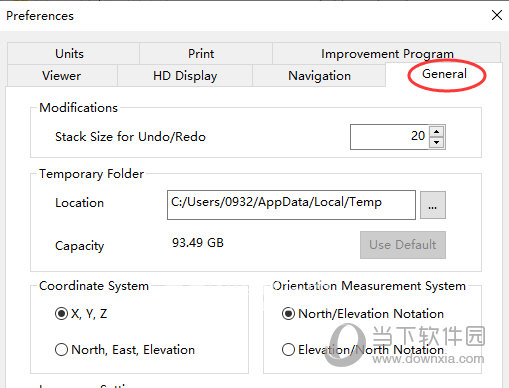Select the General tab
This screenshot has height=388, width=509.
(x=444, y=74)
